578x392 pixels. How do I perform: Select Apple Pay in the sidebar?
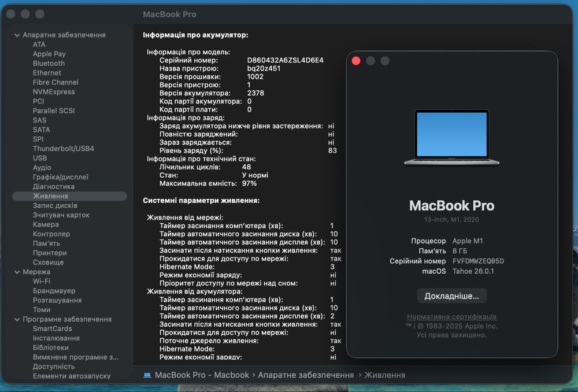point(49,54)
